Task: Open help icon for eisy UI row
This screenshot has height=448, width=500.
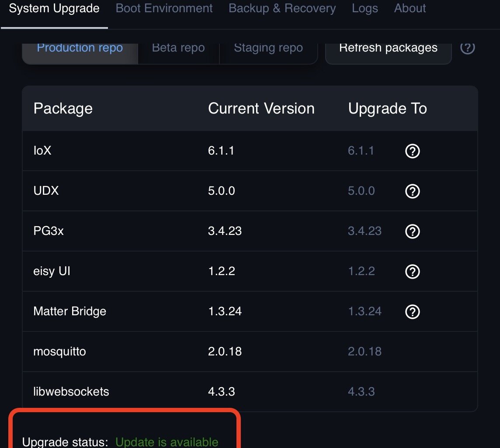Action: pyautogui.click(x=412, y=272)
